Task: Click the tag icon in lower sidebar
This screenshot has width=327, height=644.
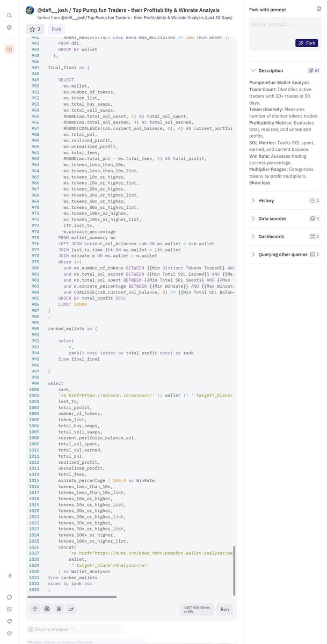Action: click(x=9, y=621)
